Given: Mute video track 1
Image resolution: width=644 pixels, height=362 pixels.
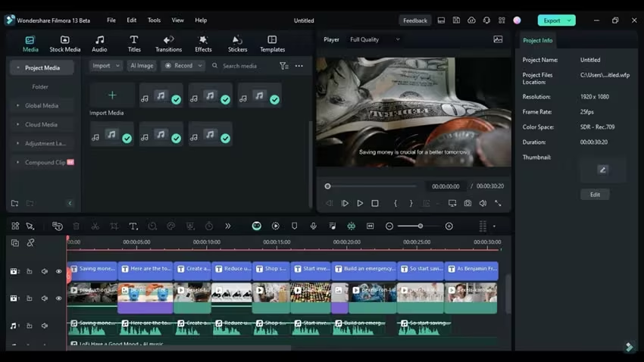Looking at the screenshot, I should point(45,298).
